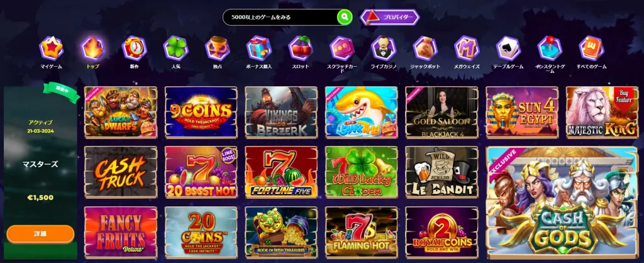Choose the 人気 clover category icon
This screenshot has height=263, width=644.
(176, 48)
